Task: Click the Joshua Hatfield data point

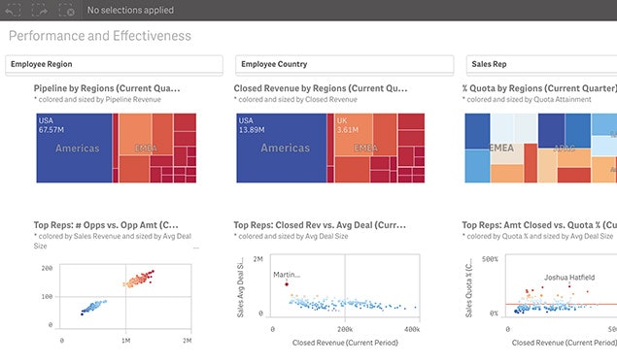Action: coord(569,286)
